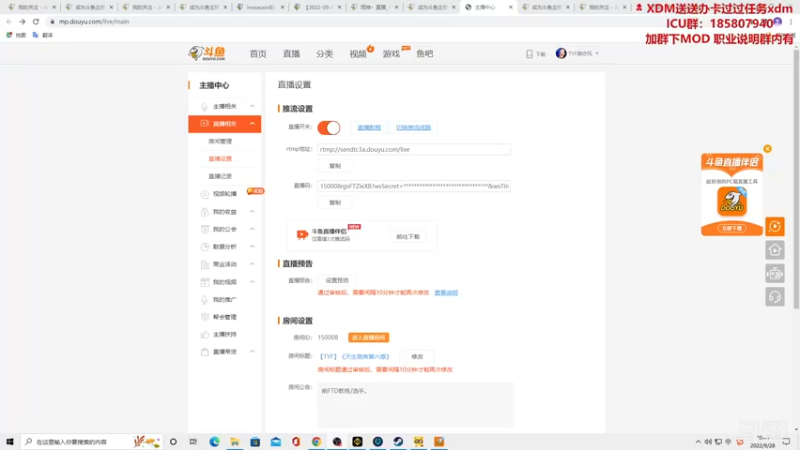800x450 pixels.
Task: Expand the 商业活动 sidebar section
Action: [x=252, y=264]
